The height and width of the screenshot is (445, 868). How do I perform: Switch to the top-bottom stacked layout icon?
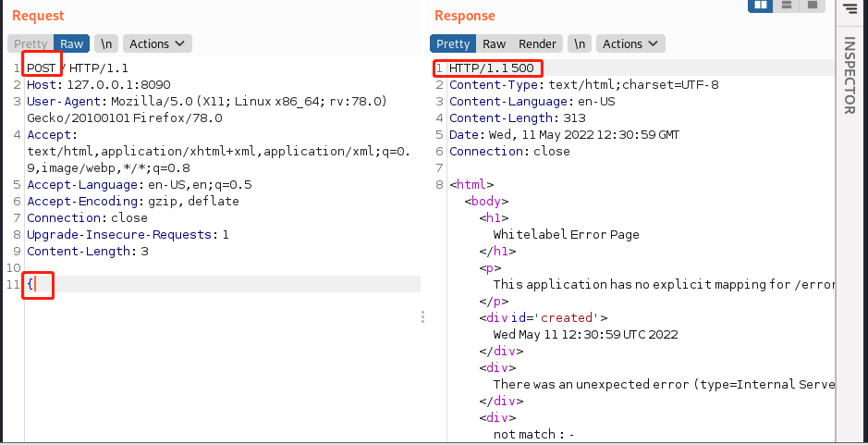point(787,5)
